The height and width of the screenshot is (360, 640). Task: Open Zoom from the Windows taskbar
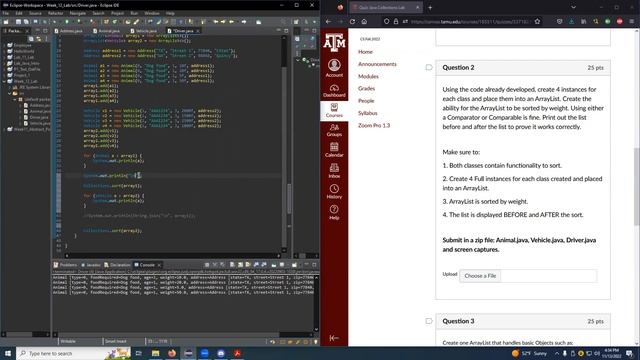click(204, 353)
